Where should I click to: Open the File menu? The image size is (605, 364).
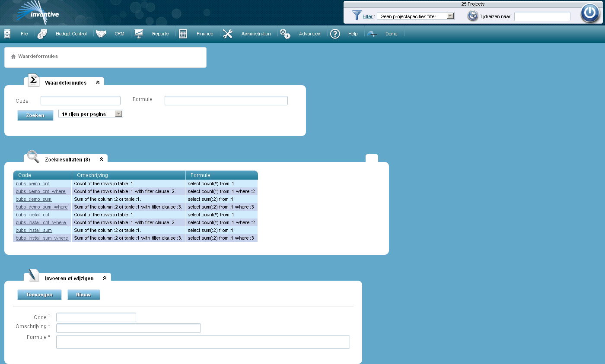click(24, 34)
